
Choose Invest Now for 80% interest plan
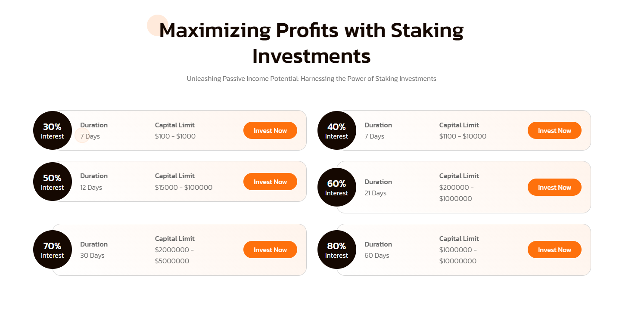554,250
